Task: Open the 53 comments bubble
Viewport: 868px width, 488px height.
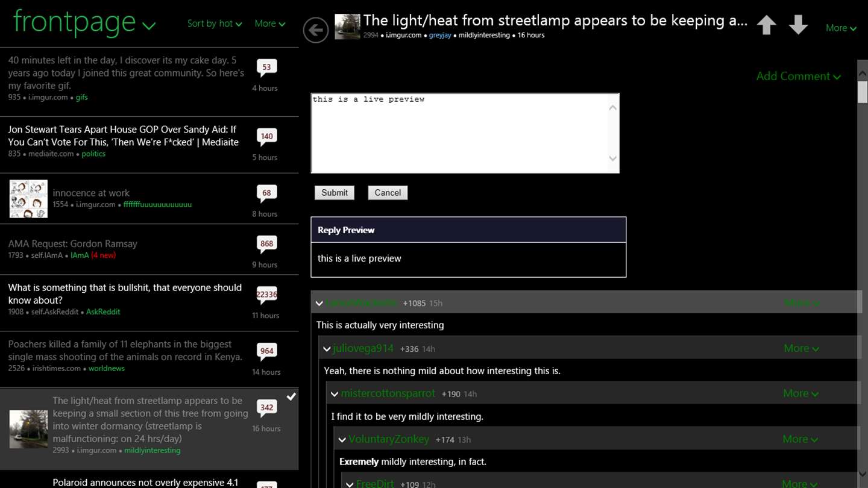Action: pyautogui.click(x=266, y=68)
